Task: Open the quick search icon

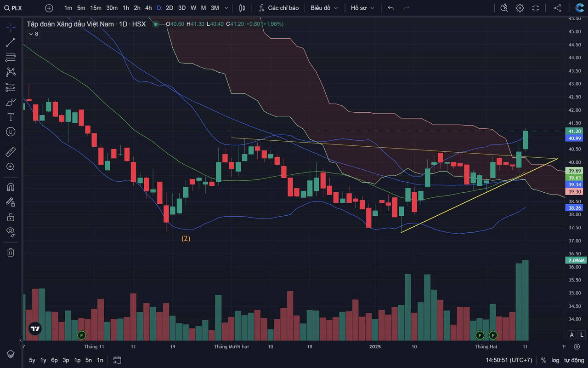Action: (x=504, y=8)
